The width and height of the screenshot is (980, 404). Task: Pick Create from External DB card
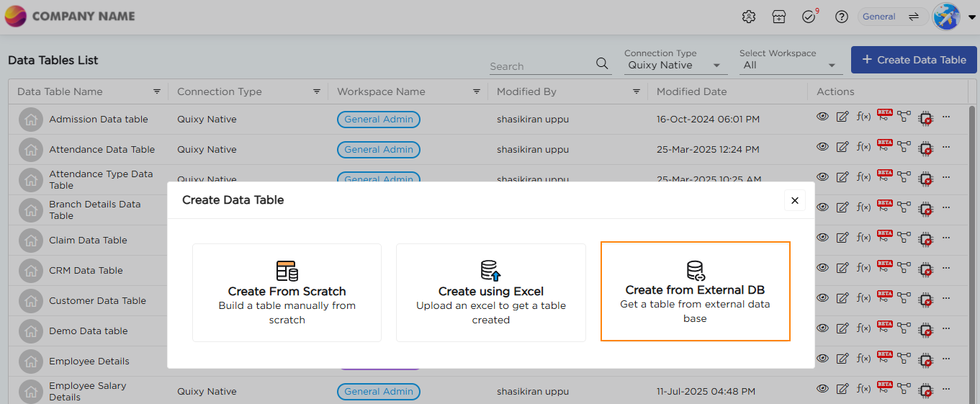click(695, 291)
